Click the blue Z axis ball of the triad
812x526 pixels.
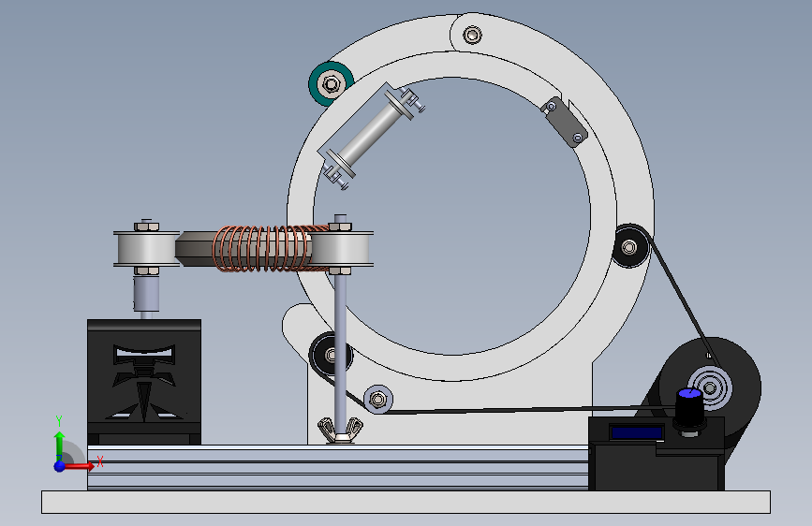[x=60, y=466]
